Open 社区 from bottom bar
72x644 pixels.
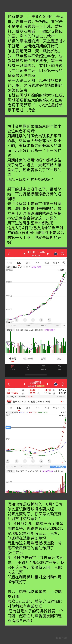tap(28, 368)
